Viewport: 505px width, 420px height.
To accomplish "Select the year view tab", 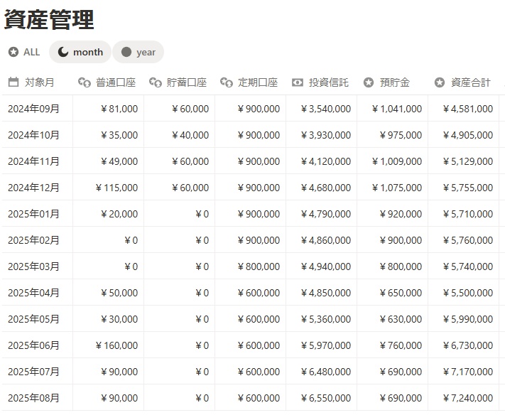I will point(139,52).
